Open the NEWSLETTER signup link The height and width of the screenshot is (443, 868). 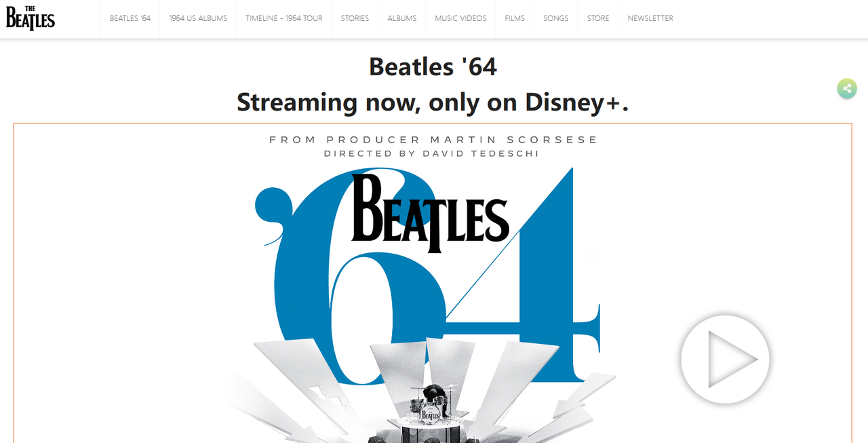tap(650, 18)
